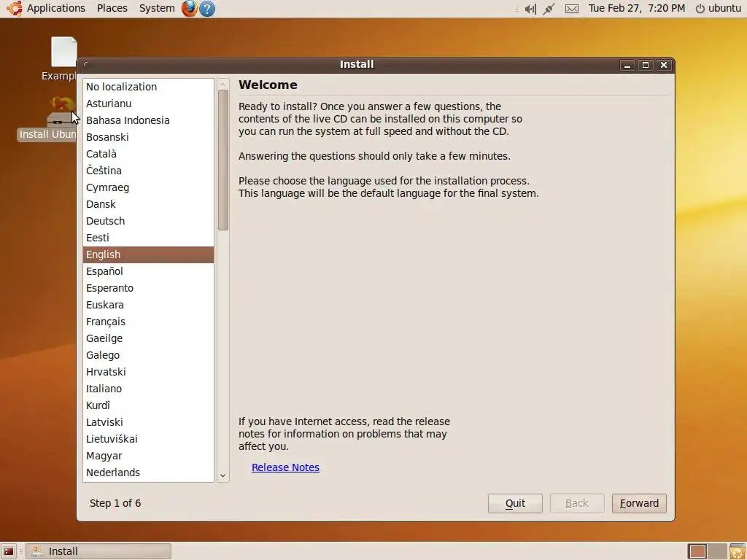The width and height of the screenshot is (747, 560).
Task: Close the Install window
Action: pyautogui.click(x=664, y=65)
